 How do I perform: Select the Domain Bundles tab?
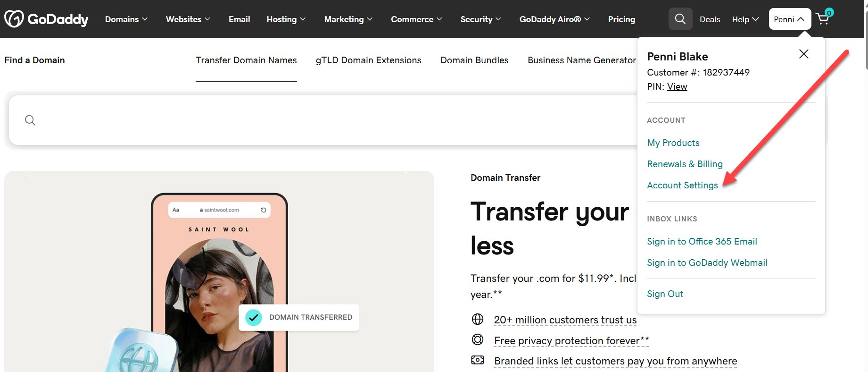tap(474, 60)
